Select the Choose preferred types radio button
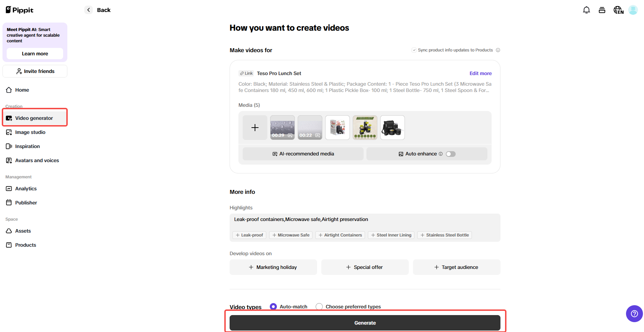Viewport: 644px width, 332px height. click(319, 306)
